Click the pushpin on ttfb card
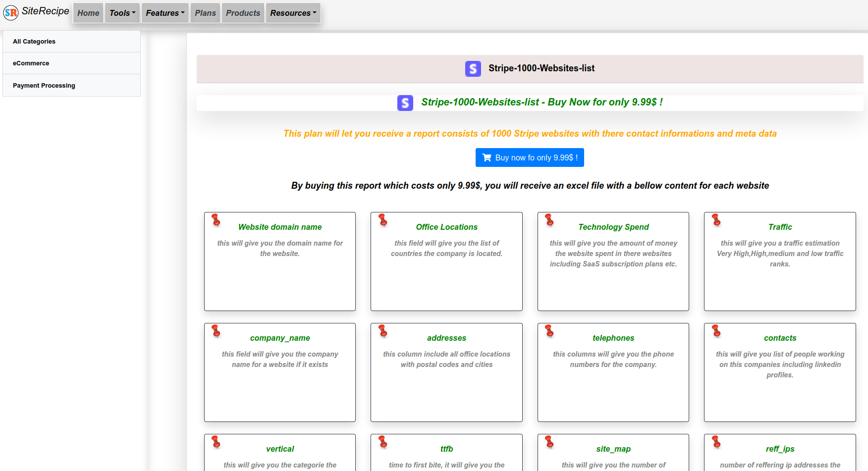The image size is (868, 471). click(x=383, y=442)
